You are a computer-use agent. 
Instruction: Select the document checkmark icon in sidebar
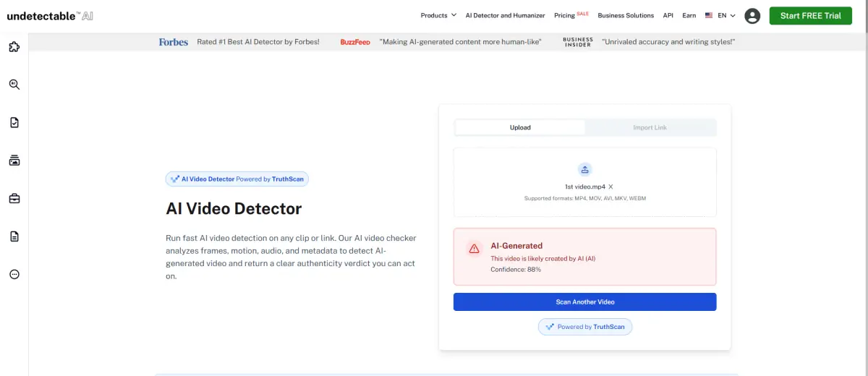14,122
